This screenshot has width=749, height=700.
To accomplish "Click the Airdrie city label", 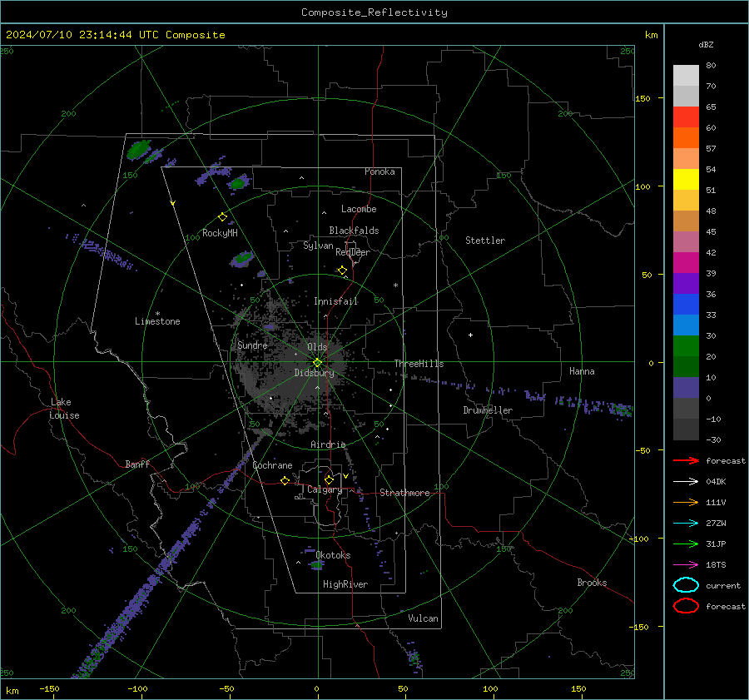I will click(328, 444).
